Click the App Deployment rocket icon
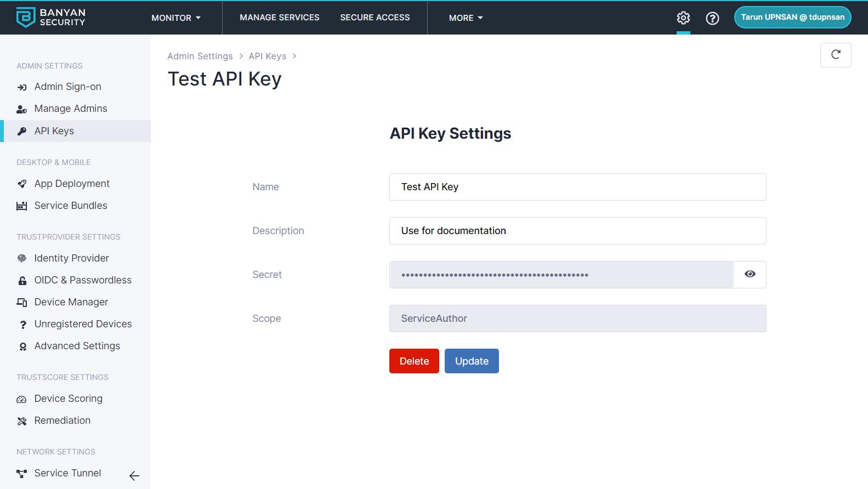 22,184
